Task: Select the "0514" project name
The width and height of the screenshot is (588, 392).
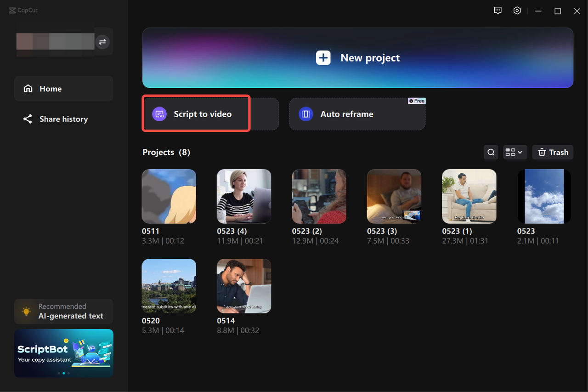Action: point(226,321)
